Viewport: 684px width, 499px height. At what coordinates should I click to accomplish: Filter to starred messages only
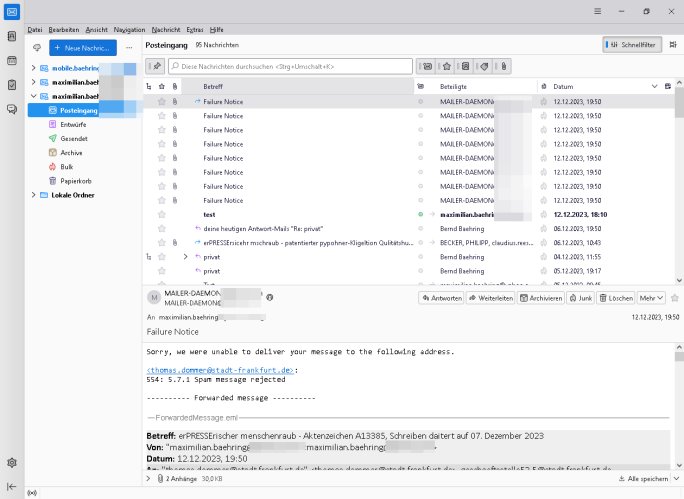click(x=447, y=66)
